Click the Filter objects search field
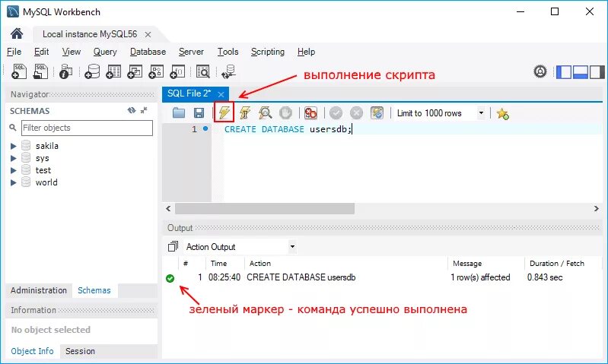 (x=87, y=128)
